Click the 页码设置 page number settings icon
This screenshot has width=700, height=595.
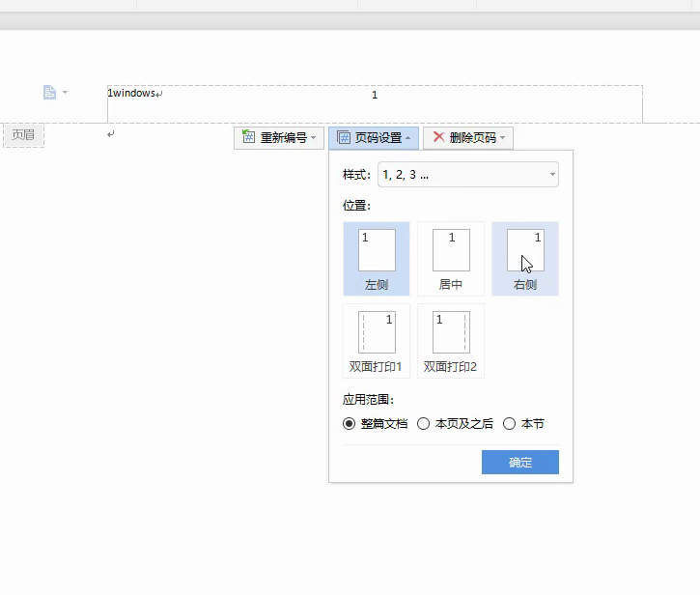343,138
